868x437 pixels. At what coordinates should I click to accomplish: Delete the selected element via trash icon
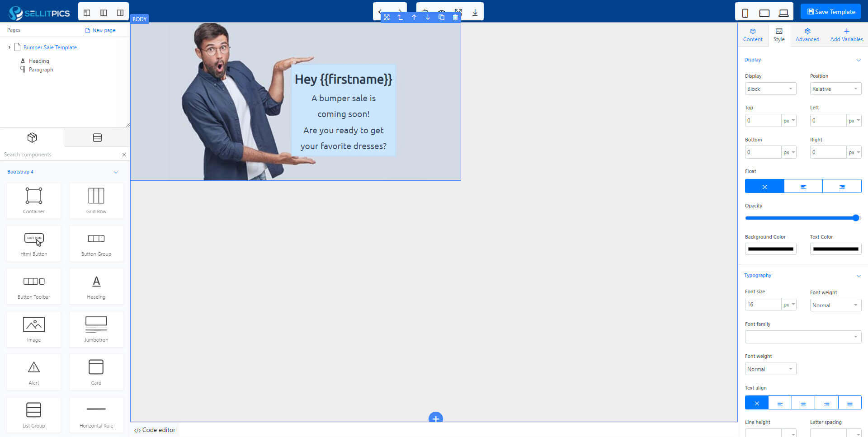455,17
